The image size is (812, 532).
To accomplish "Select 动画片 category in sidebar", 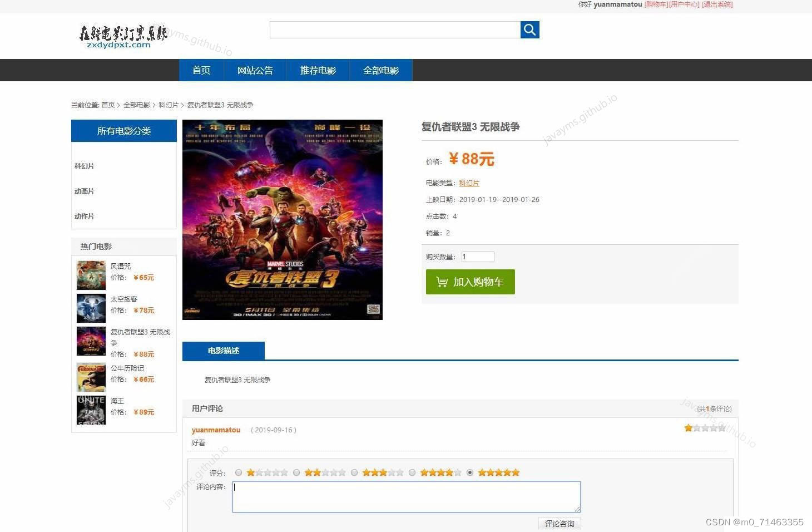I will coord(85,191).
